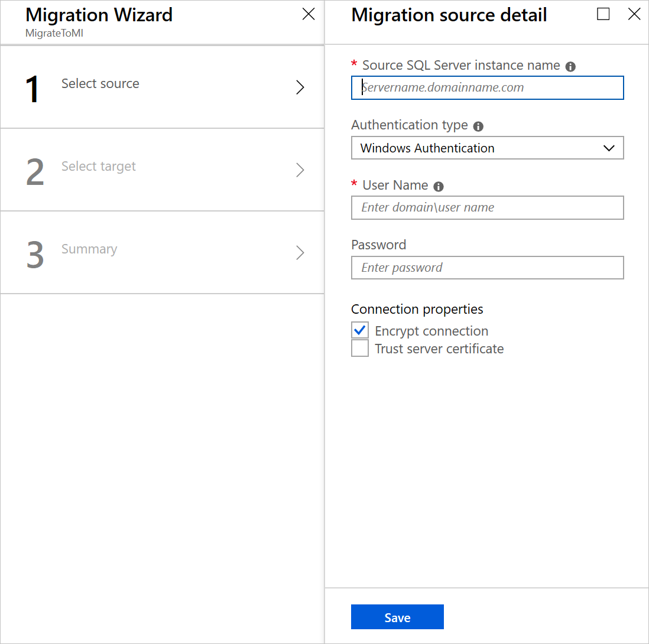Go to step 2 Select target
This screenshot has width=649, height=644.
(x=99, y=167)
